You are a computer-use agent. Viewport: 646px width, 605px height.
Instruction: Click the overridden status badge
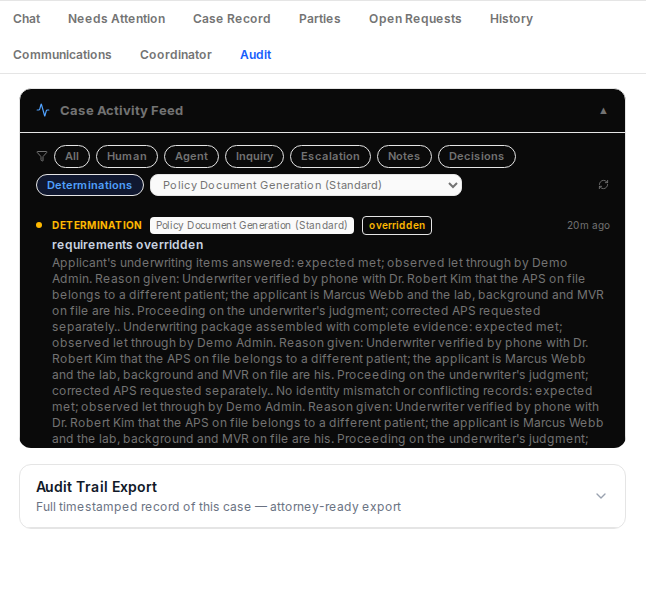click(x=397, y=225)
